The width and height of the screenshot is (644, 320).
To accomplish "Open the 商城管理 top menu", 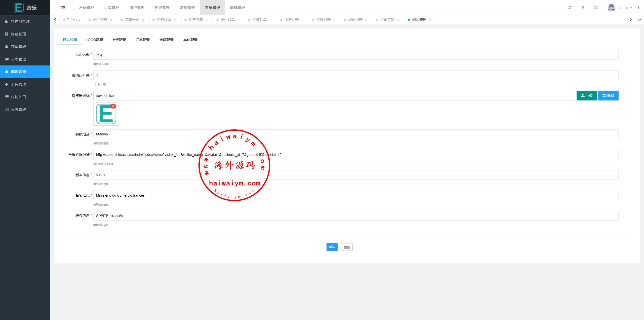I will click(x=237, y=8).
